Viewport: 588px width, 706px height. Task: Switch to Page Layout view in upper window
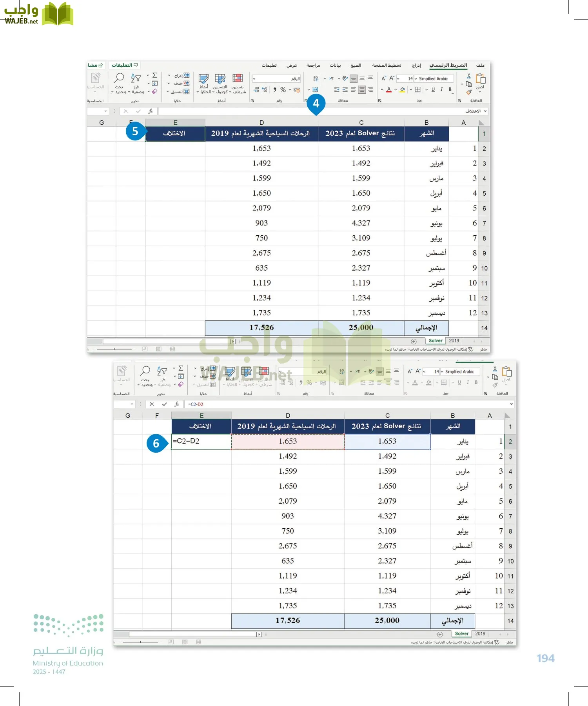[x=159, y=349]
